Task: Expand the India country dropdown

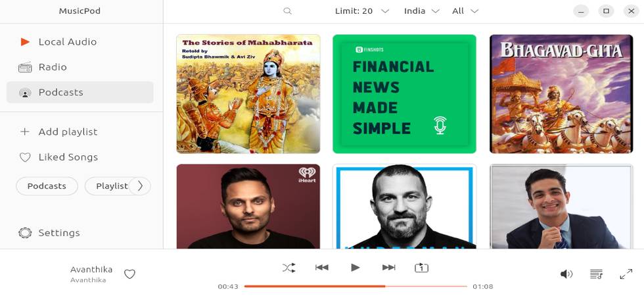Action: (421, 11)
